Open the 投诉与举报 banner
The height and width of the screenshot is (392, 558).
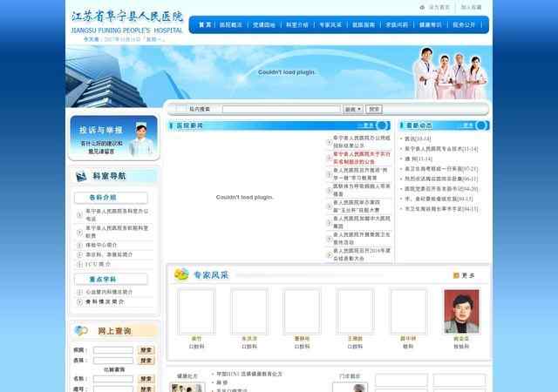click(x=114, y=138)
